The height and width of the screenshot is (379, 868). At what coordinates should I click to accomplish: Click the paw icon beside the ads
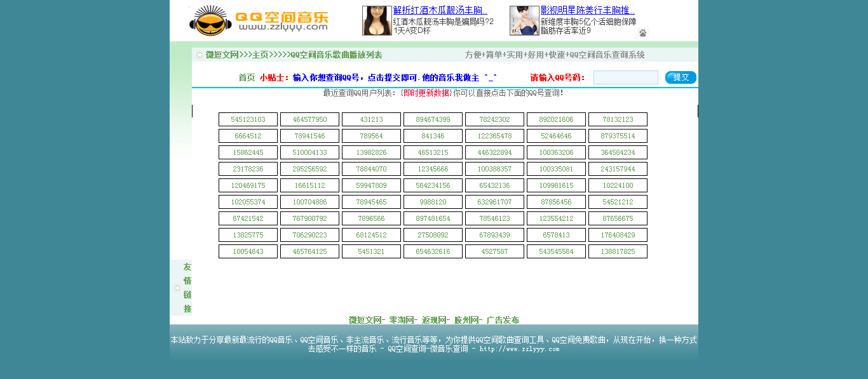642,33
